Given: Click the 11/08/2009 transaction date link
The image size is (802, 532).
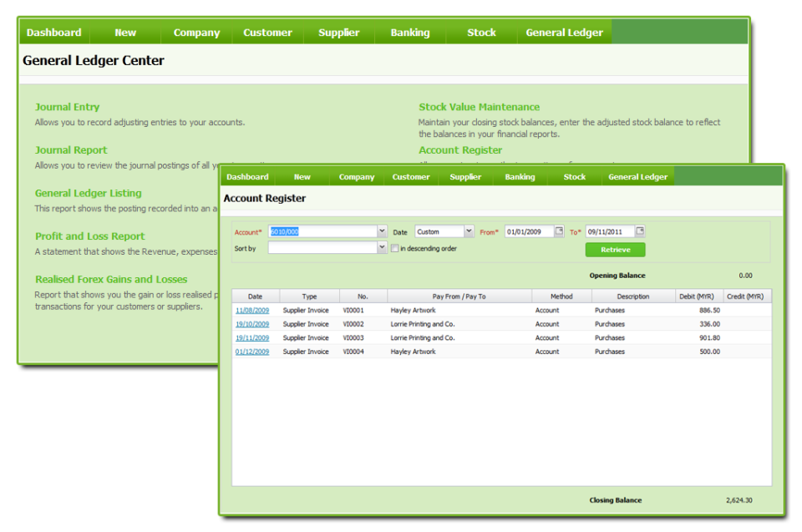Looking at the screenshot, I should [254, 310].
